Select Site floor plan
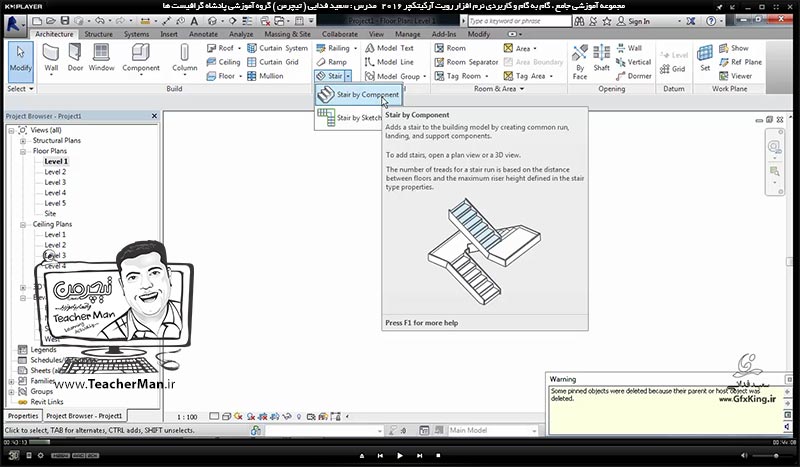The image size is (800, 467). (50, 214)
